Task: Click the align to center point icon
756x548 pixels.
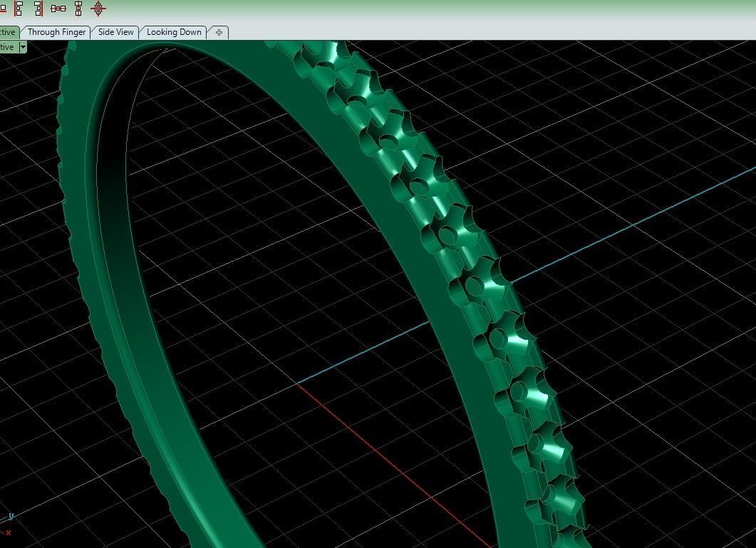Action: point(98,9)
